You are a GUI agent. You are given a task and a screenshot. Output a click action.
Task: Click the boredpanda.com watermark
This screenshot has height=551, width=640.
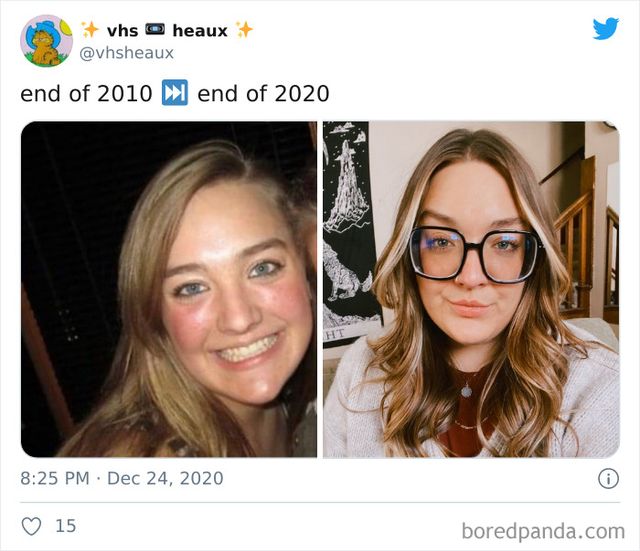543,530
